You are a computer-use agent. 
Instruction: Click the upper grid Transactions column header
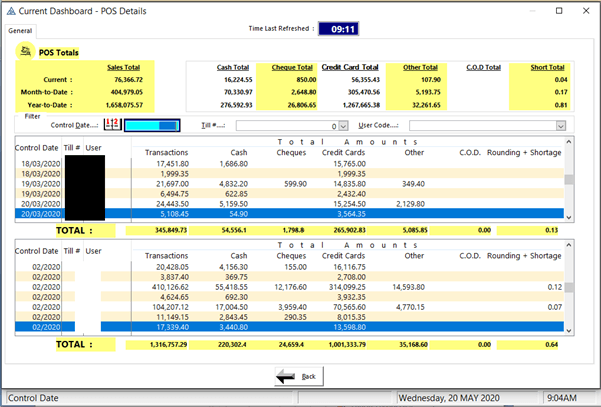(166, 153)
